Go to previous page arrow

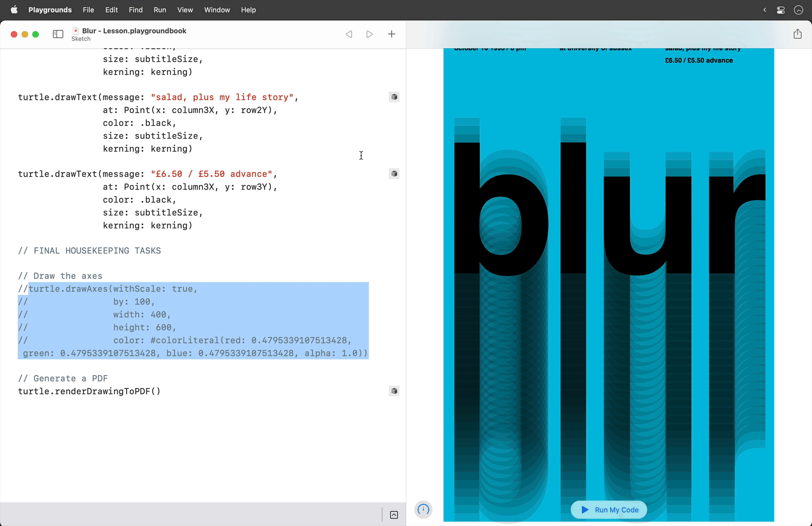pyautogui.click(x=349, y=34)
